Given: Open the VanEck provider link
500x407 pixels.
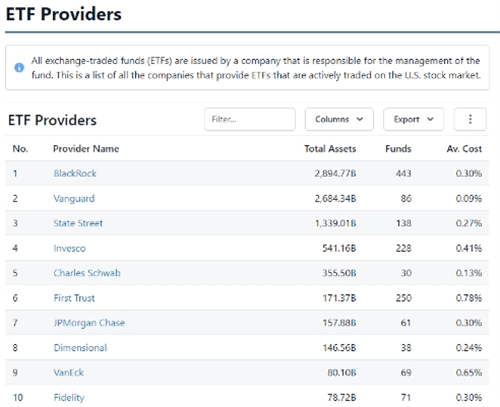Looking at the screenshot, I should click(x=69, y=372).
